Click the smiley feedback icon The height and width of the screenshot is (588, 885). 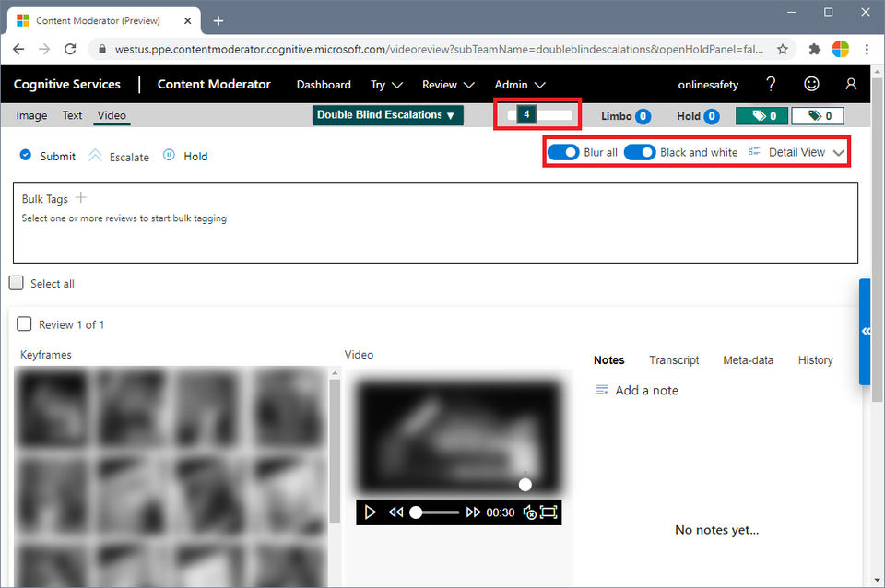pos(811,84)
